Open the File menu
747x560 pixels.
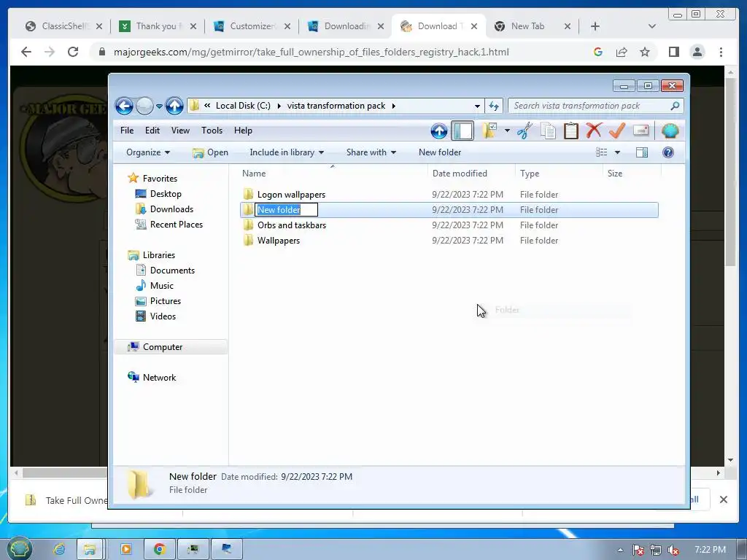127,131
